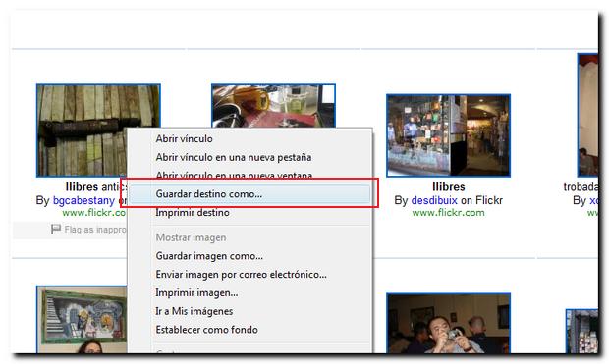
Task: Click www.flickr link under bgcabestany
Action: [94, 213]
